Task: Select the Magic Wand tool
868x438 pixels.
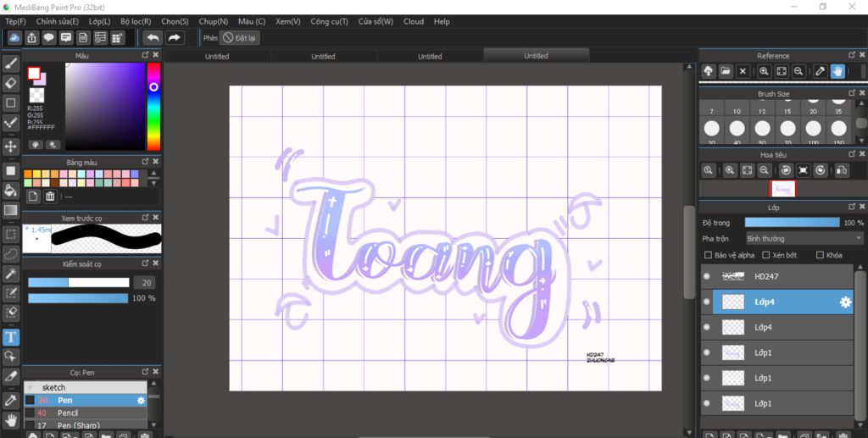Action: point(10,273)
